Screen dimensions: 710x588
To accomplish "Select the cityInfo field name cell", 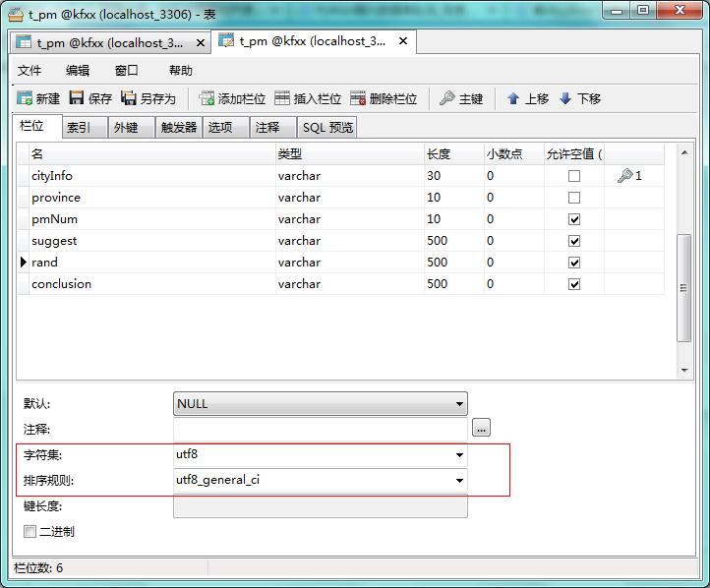I will (x=152, y=176).
